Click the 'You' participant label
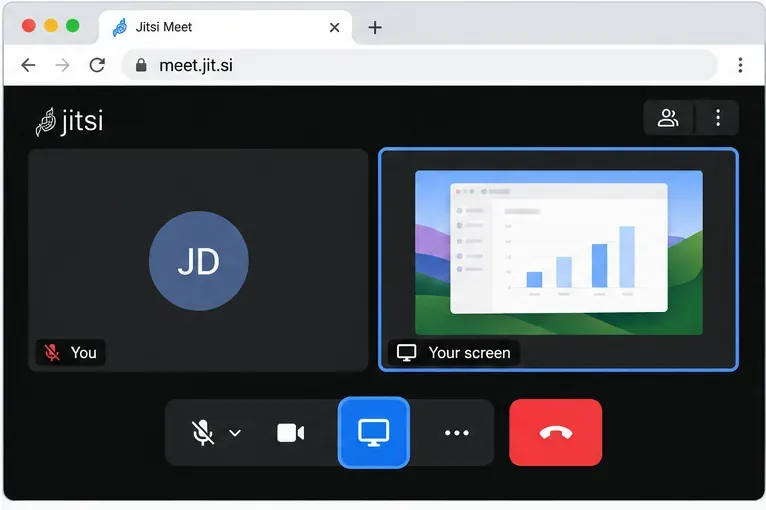The height and width of the screenshot is (510, 766). click(x=84, y=352)
